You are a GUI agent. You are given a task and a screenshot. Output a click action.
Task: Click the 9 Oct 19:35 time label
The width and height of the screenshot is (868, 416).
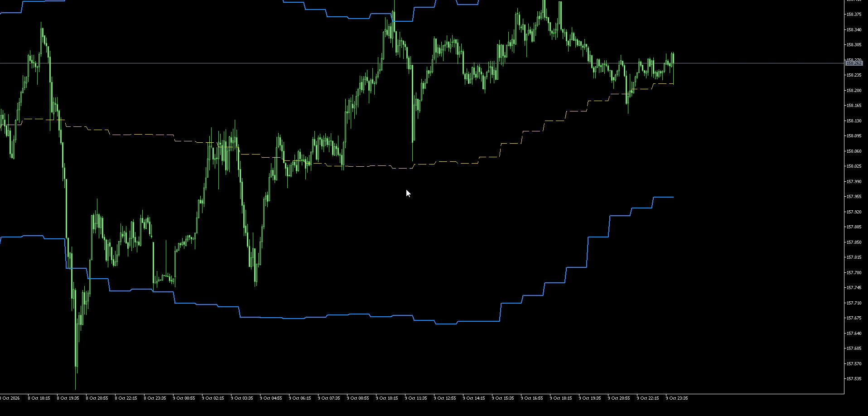(590, 398)
